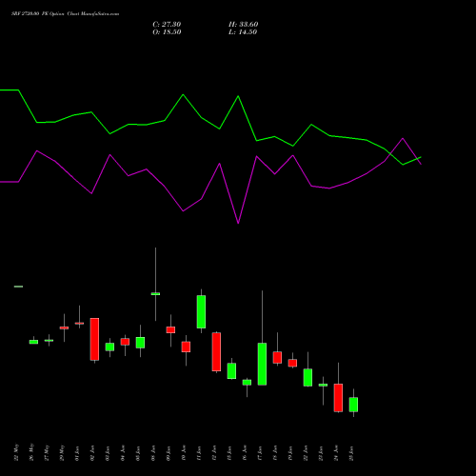Click the 25 Jun date label
The image size is (476, 476).
(x=351, y=453)
